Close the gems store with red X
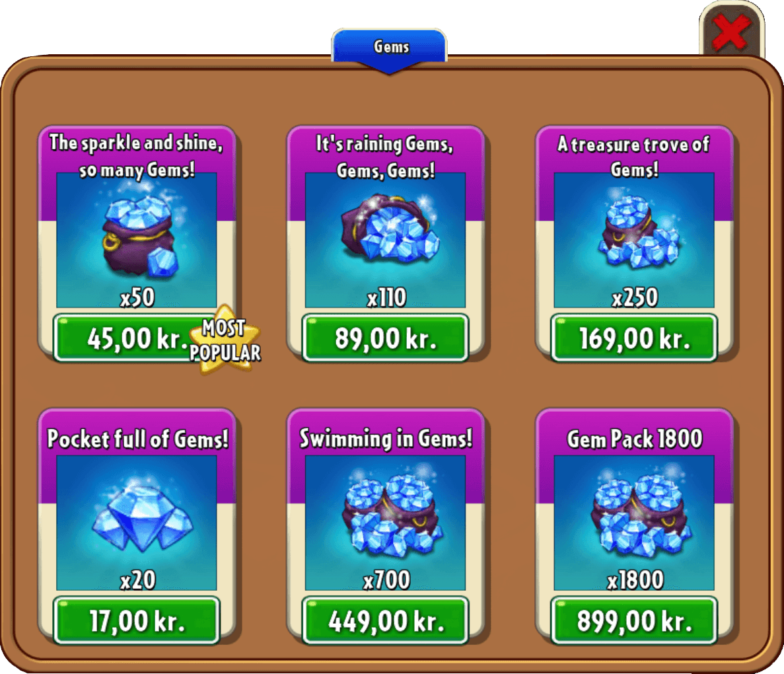The height and width of the screenshot is (674, 784). tap(731, 32)
